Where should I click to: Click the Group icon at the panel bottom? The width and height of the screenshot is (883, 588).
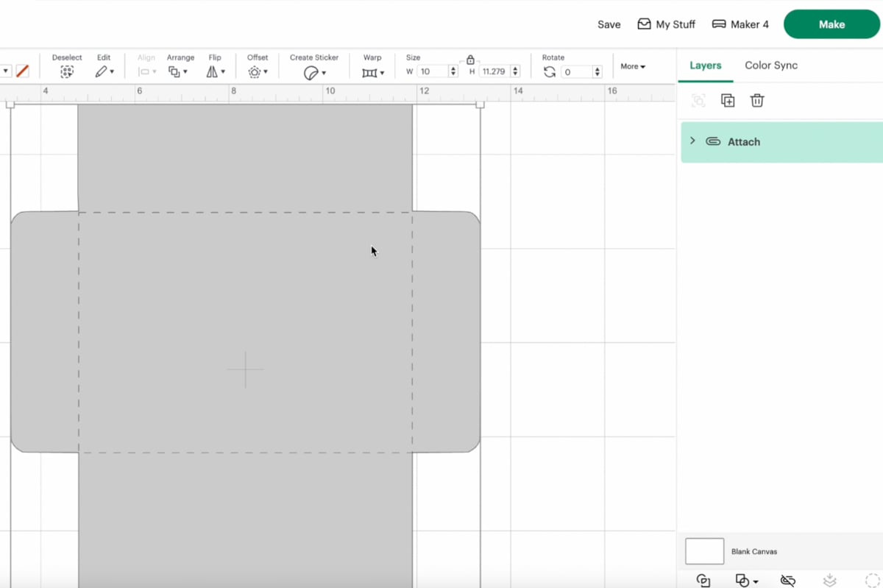pyautogui.click(x=703, y=581)
